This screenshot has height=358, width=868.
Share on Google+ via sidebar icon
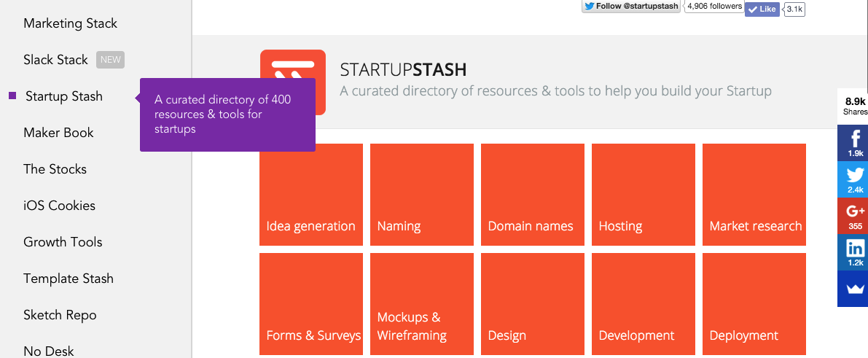[853, 216]
